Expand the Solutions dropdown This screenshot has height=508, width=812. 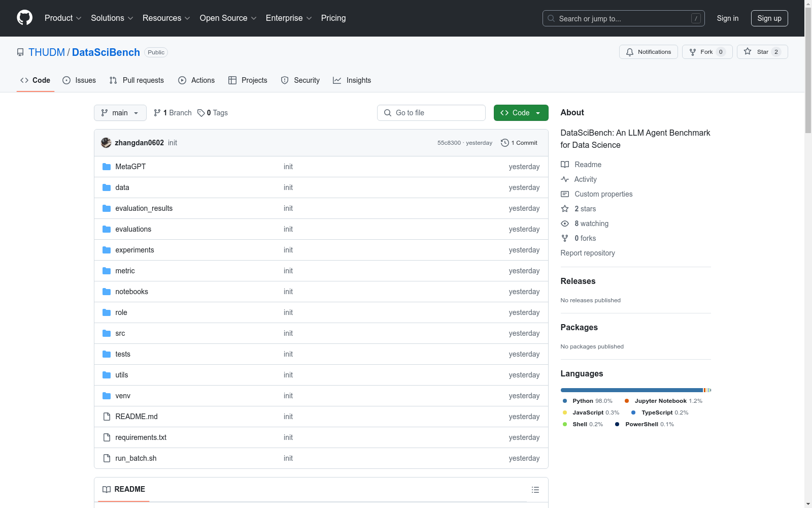[x=112, y=18]
